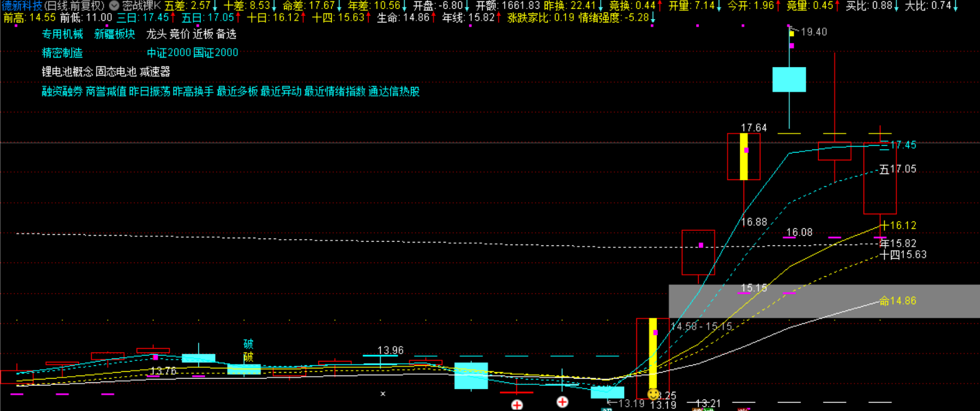The height and width of the screenshot is (411, 980).
Task: Click the 16.88 price label
Action: (754, 222)
